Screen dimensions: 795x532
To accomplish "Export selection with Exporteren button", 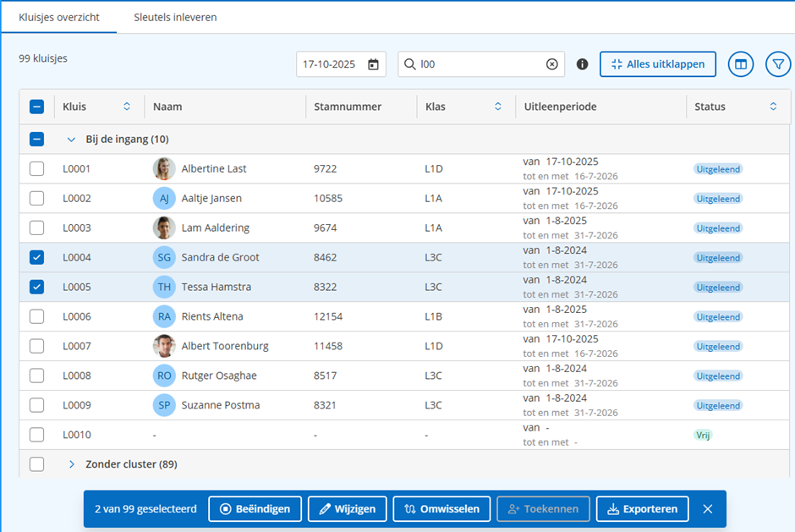I will point(642,509).
